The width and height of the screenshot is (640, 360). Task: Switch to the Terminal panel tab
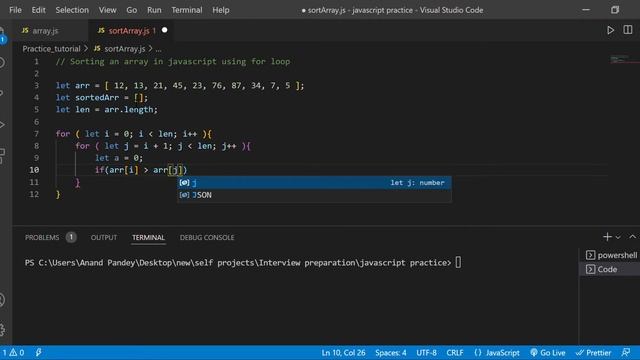(x=148, y=237)
